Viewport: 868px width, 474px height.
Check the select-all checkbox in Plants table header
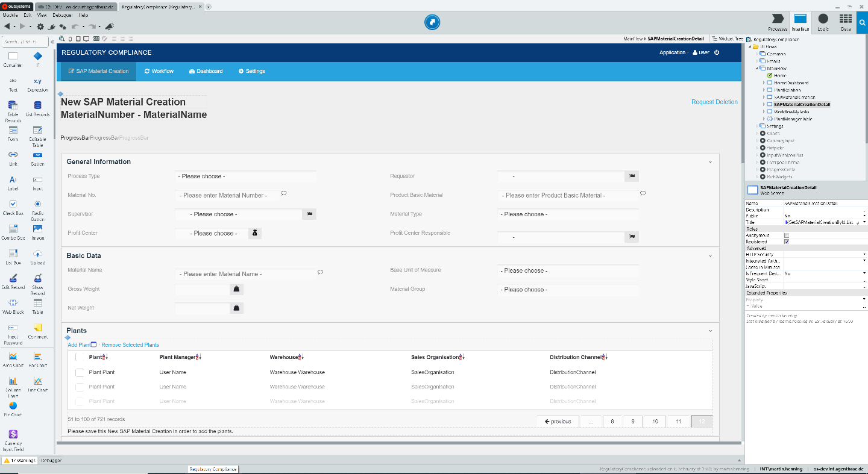pos(79,357)
